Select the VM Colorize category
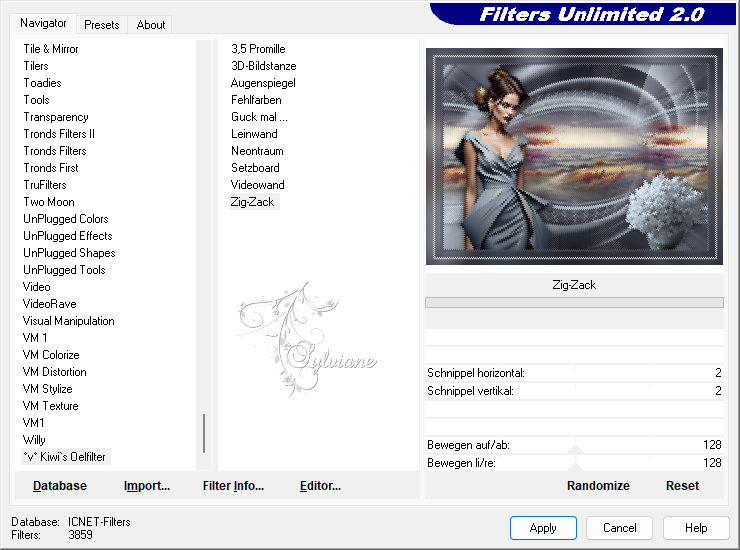Screen dimensions: 740x550 click(51, 355)
